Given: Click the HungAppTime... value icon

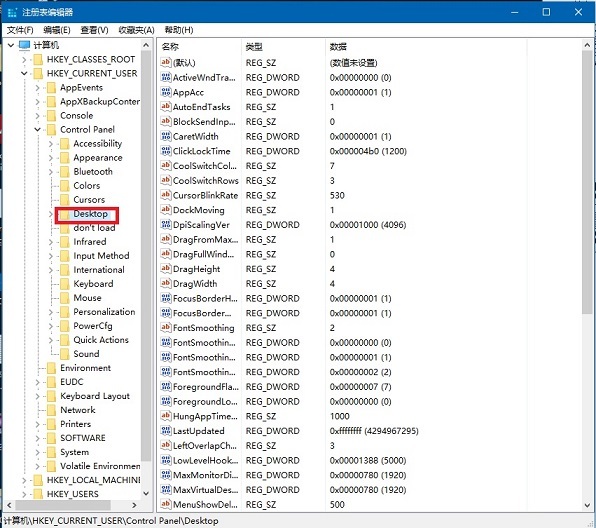Looking at the screenshot, I should tap(166, 416).
